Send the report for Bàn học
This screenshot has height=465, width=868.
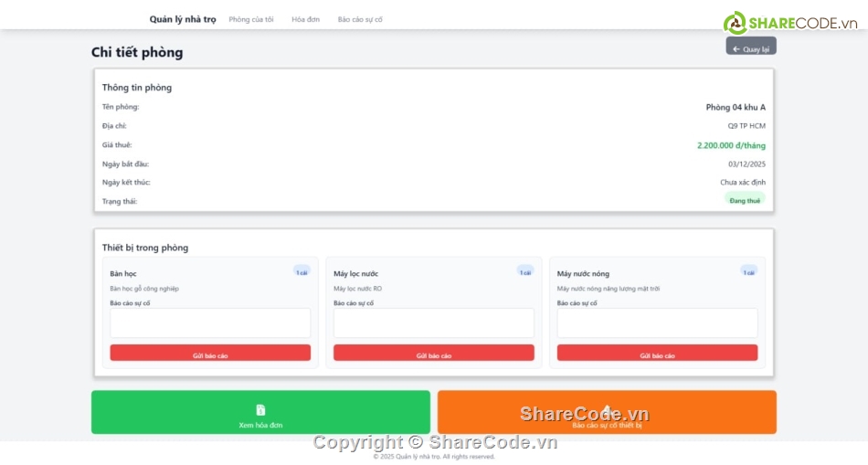tap(210, 353)
